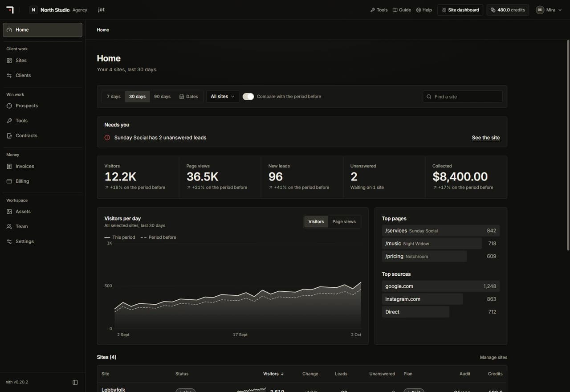The height and width of the screenshot is (392, 570).
Task: Open Sites in the sidebar
Action: point(43,61)
